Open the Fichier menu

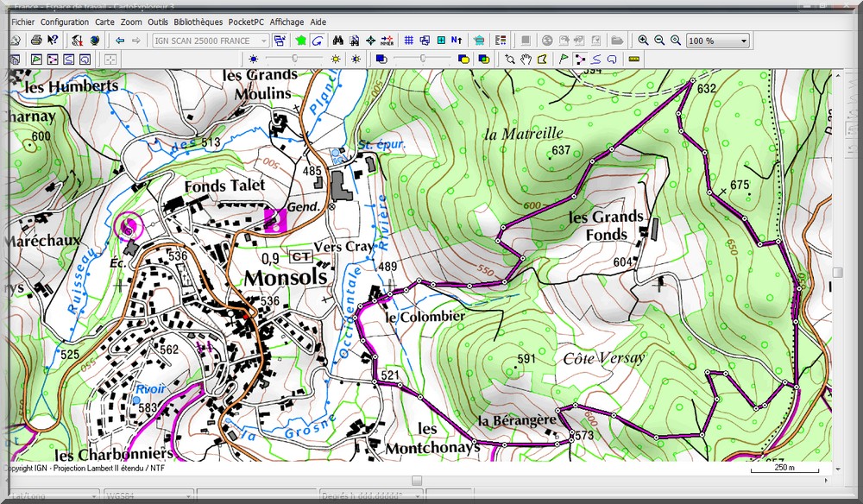(23, 22)
